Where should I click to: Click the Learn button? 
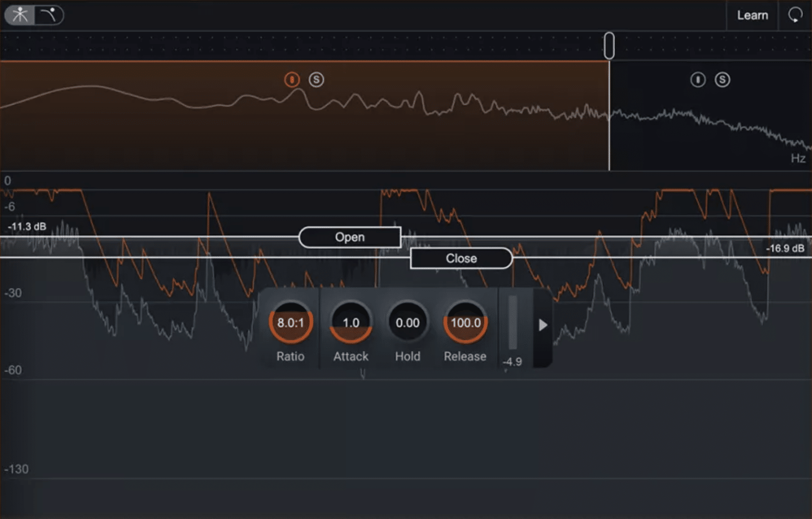[752, 15]
